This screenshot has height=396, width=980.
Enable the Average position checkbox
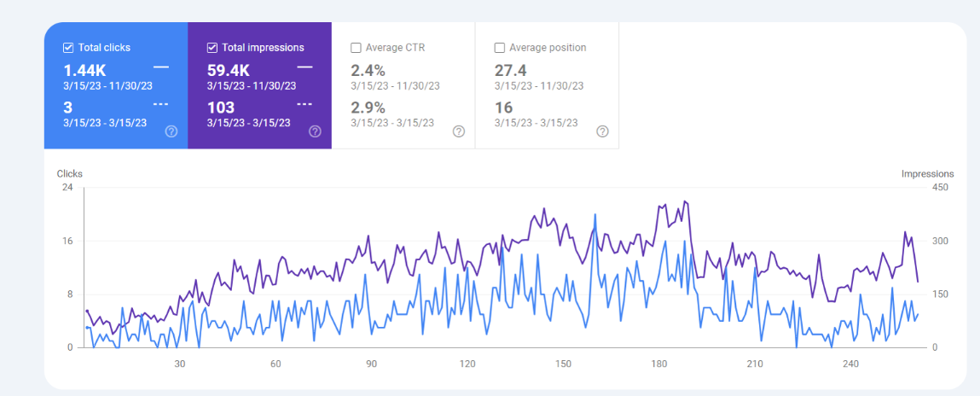(500, 48)
